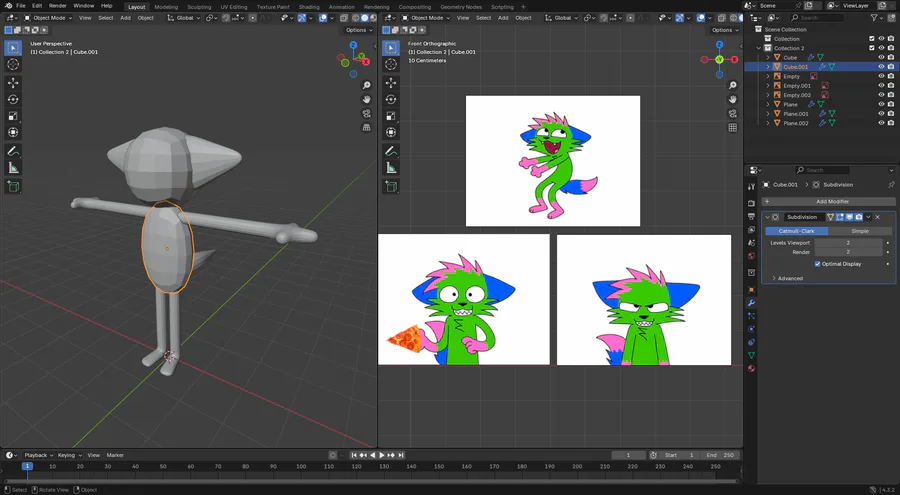
Task: Click the pan hand icon in left viewport
Action: coord(366,99)
